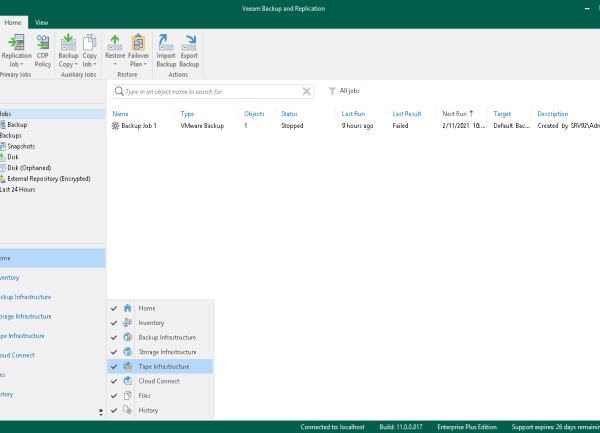Open the Restore dropdown arrow
Screen dimensions: 600x433
[x=115, y=64]
